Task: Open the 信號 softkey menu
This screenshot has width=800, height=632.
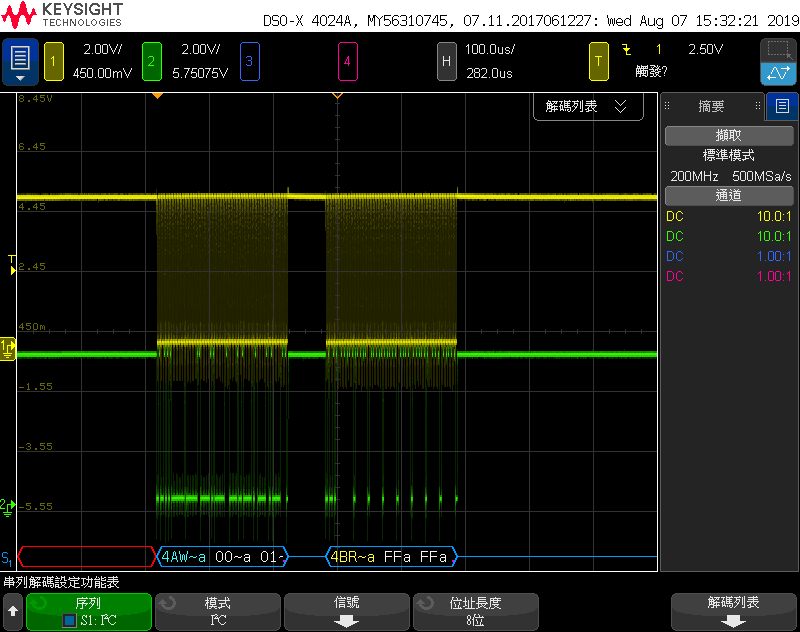Action: [347, 612]
